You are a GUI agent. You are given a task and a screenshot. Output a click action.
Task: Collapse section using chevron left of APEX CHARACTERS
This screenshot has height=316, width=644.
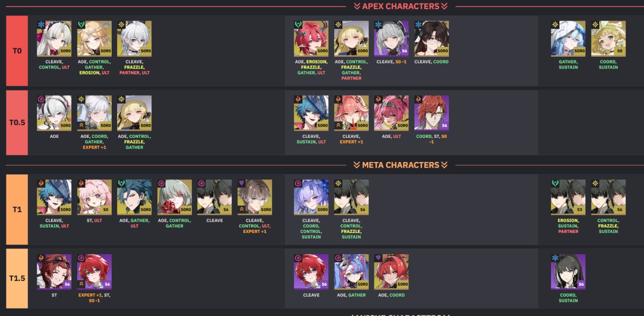click(x=357, y=7)
